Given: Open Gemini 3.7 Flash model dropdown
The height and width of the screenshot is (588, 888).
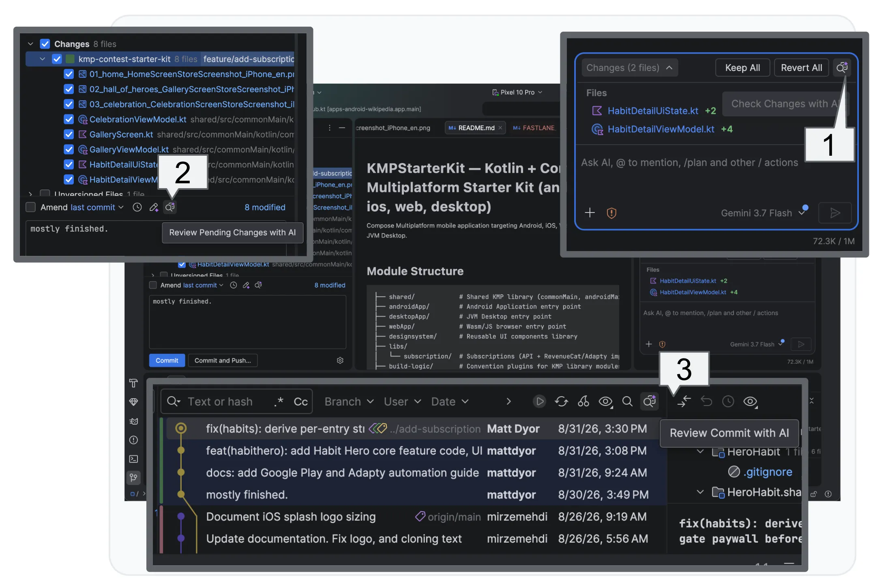Looking at the screenshot, I should coord(763,213).
